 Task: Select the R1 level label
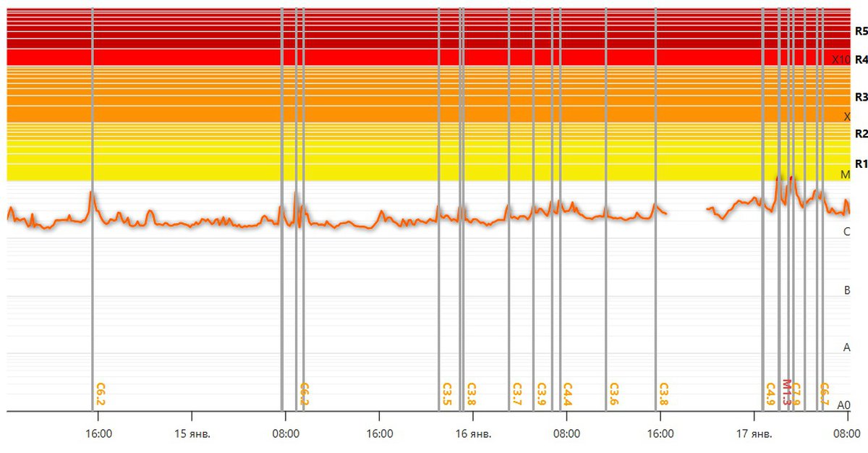click(x=861, y=164)
